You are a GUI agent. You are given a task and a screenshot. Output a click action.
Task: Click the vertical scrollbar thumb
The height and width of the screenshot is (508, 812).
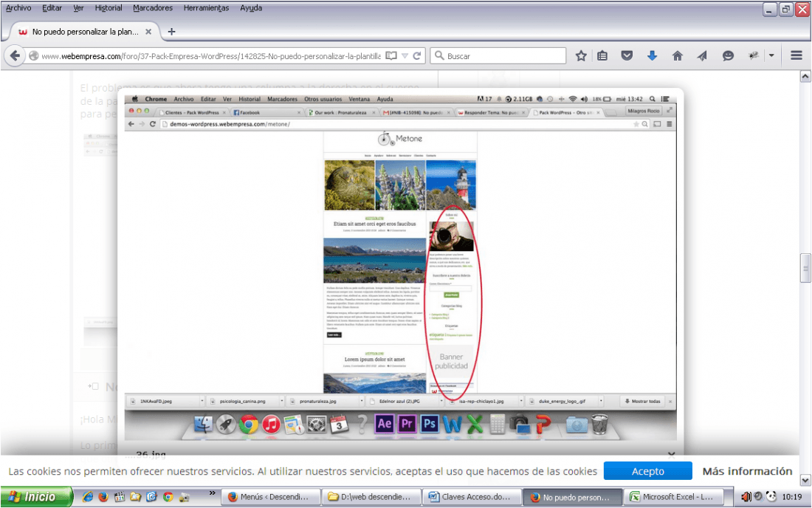(805, 268)
